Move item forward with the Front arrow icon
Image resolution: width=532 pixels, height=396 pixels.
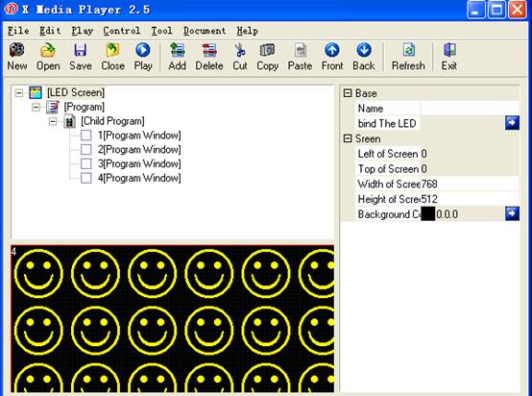332,50
